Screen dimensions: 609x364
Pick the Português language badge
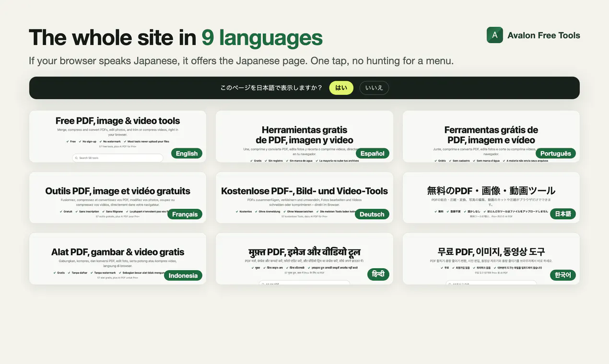tap(556, 153)
